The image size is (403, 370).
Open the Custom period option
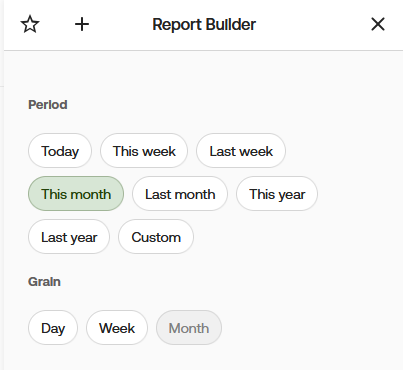click(x=156, y=237)
